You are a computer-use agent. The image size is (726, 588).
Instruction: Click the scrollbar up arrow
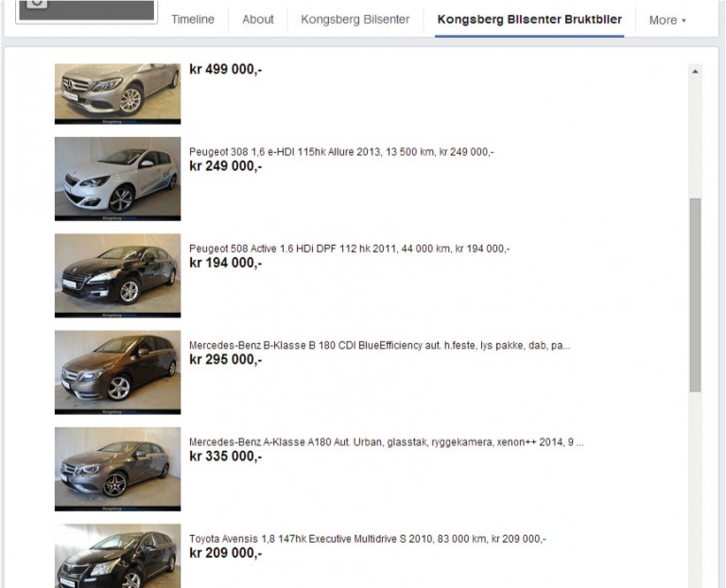click(696, 71)
